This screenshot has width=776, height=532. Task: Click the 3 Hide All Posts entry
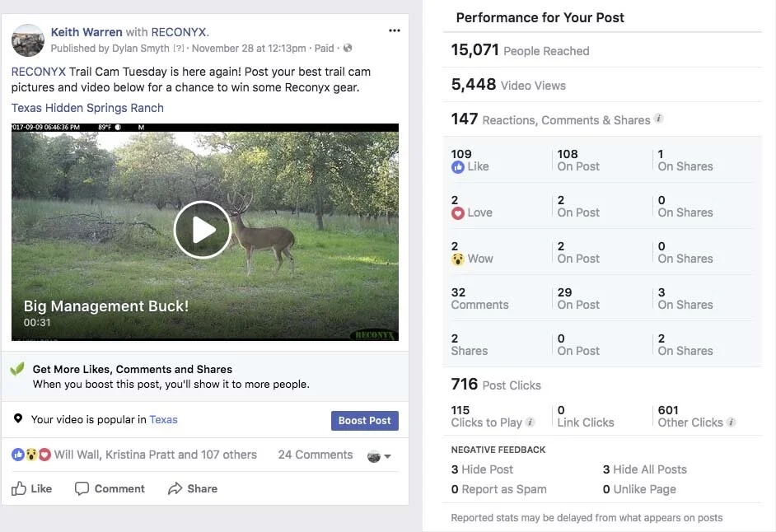click(x=645, y=469)
